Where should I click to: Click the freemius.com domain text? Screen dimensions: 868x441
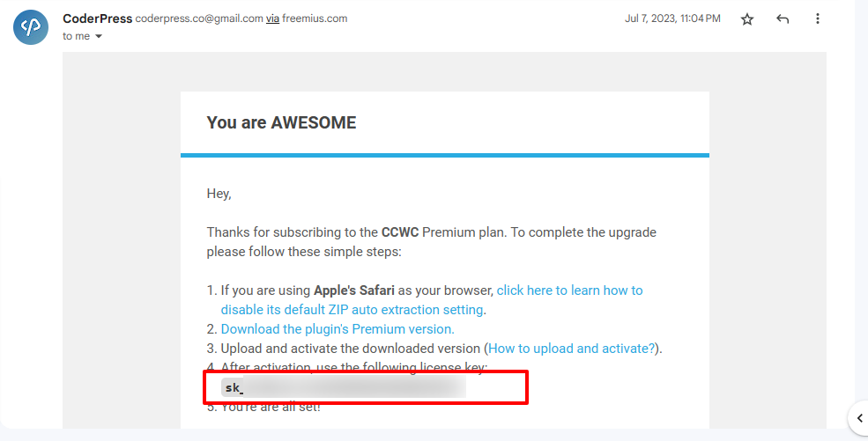pyautogui.click(x=315, y=18)
